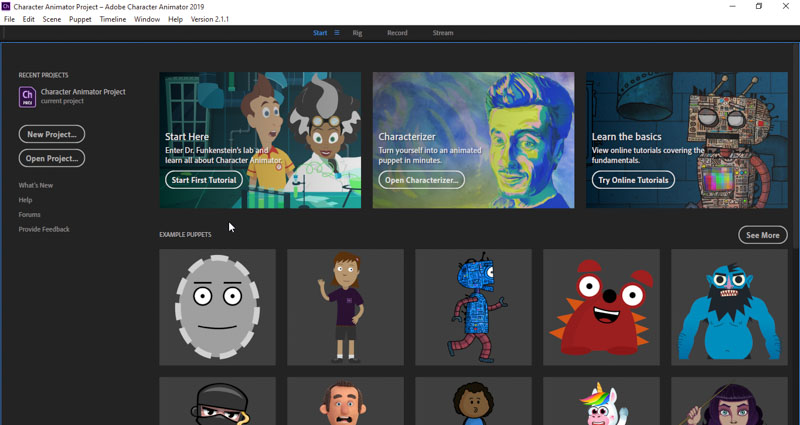
Task: Click the Open Project button
Action: click(x=52, y=158)
